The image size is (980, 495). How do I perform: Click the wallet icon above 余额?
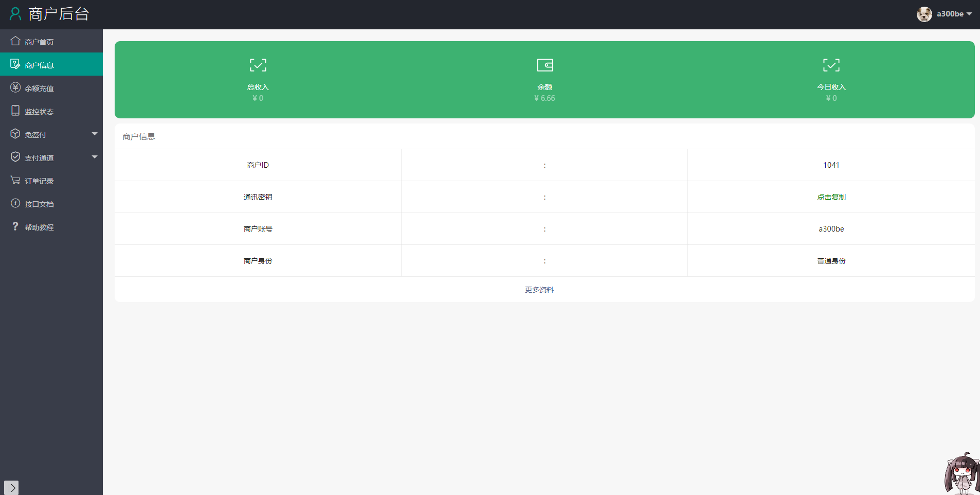coord(545,65)
